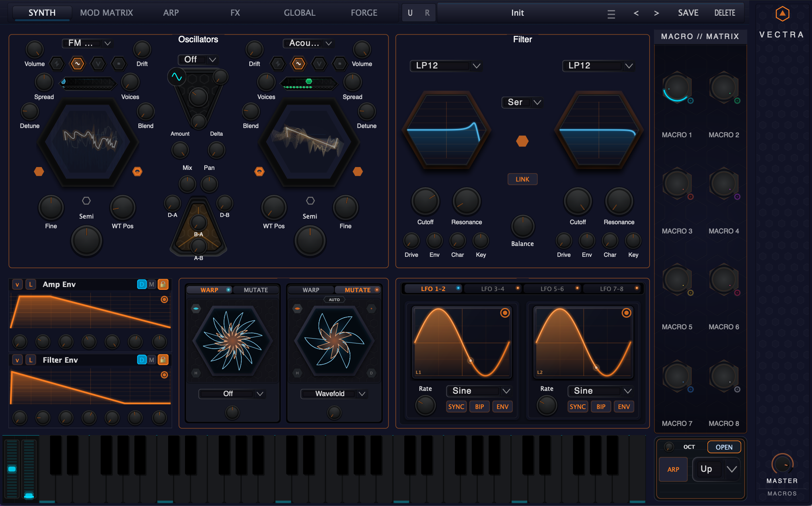This screenshot has height=506, width=812.
Task: Click the Filter Env L button
Action: tap(31, 360)
